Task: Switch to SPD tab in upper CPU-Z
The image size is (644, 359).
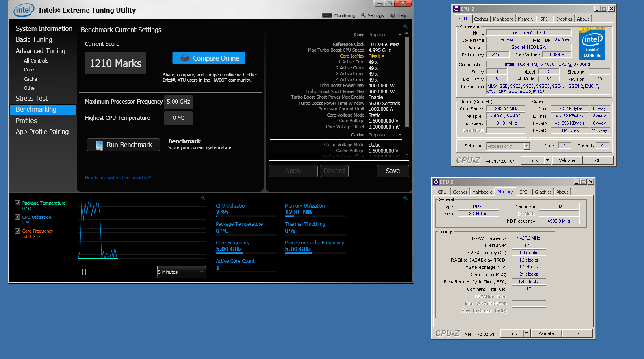Action: (544, 19)
